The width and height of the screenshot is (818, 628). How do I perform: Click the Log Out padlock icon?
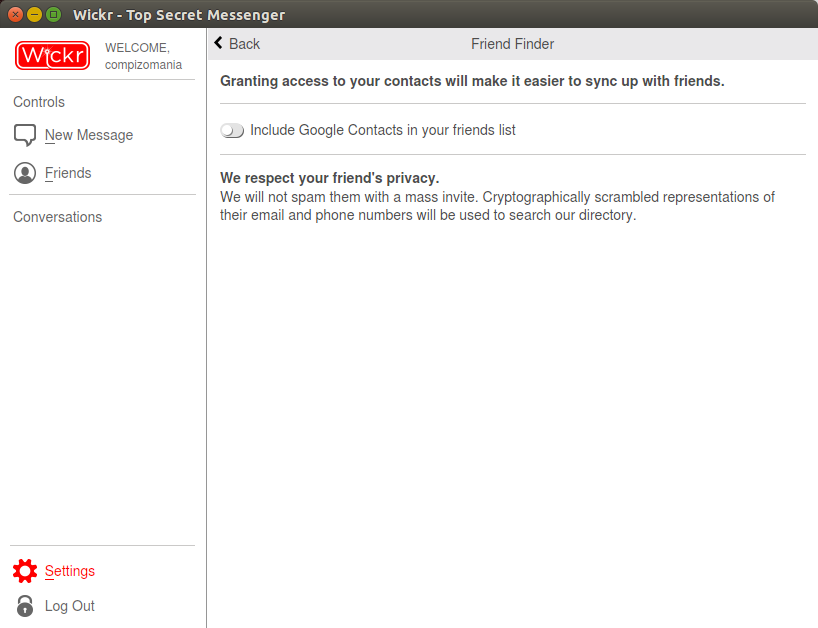[x=25, y=606]
